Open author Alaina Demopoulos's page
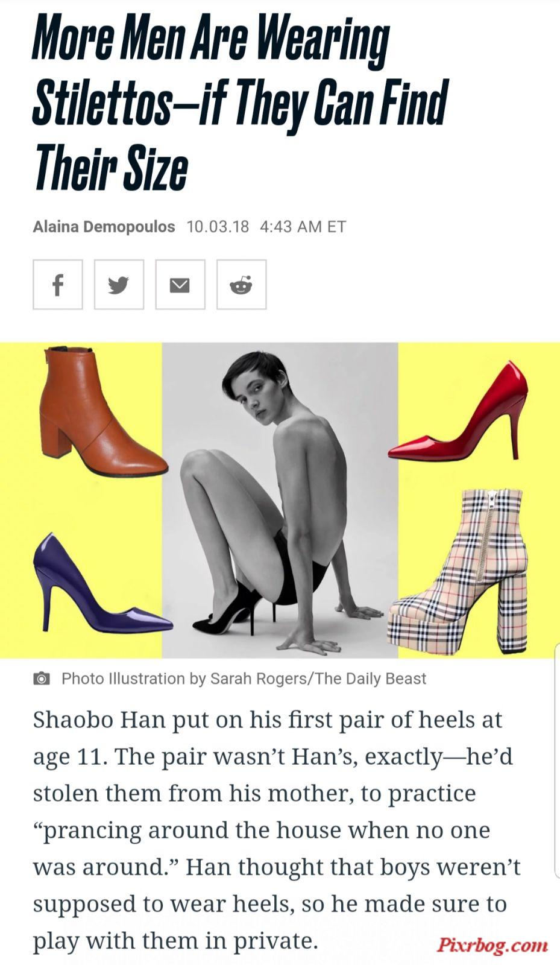This screenshot has width=560, height=965. [x=104, y=227]
